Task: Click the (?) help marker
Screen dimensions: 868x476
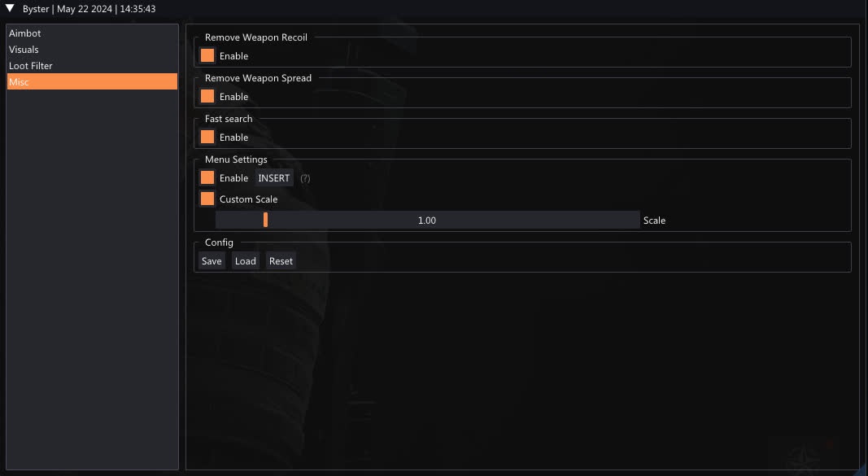Action: 305,178
